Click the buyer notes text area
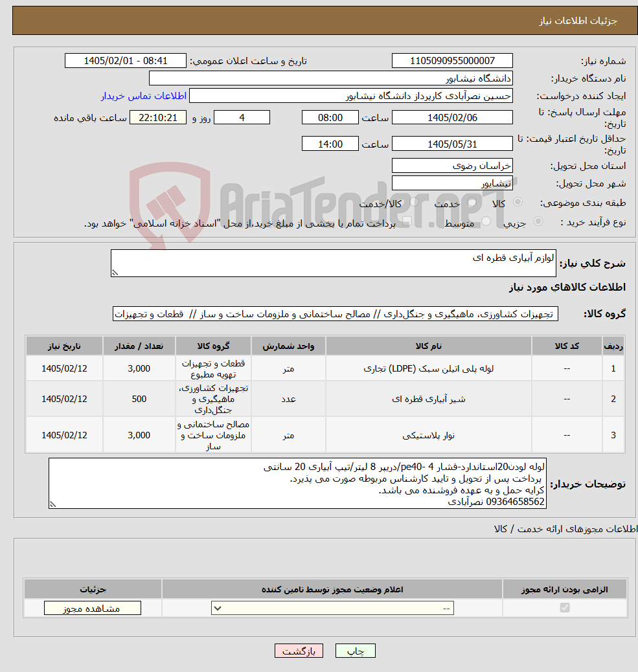 (x=297, y=484)
